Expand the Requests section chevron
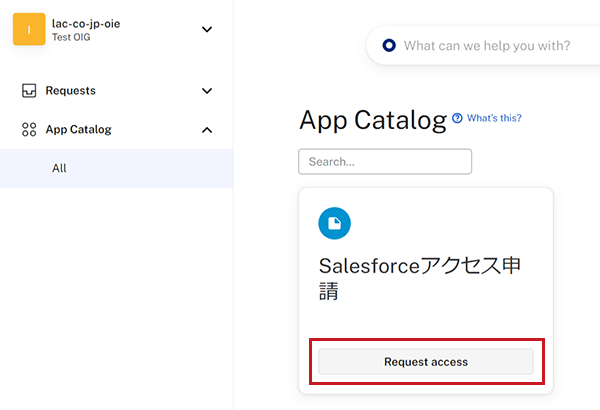This screenshot has height=410, width=600. [x=207, y=91]
